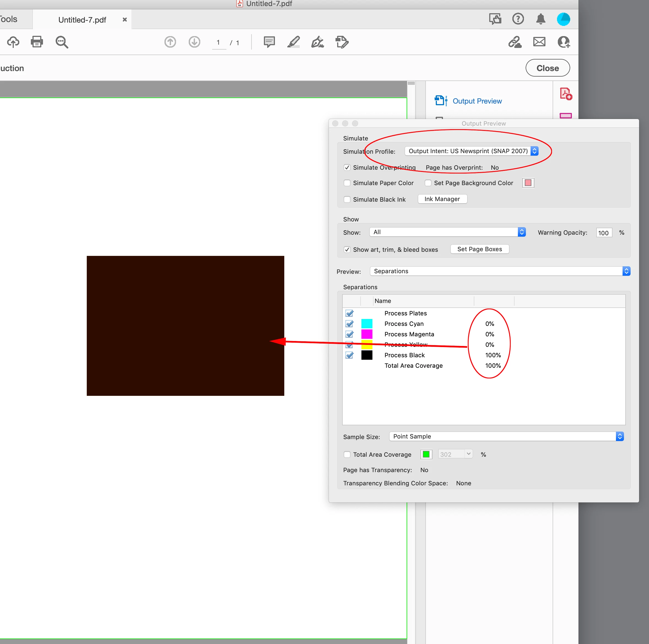Viewport: 649px width, 644px height.
Task: Enable Simulate Paper Color checkbox
Action: click(x=347, y=183)
